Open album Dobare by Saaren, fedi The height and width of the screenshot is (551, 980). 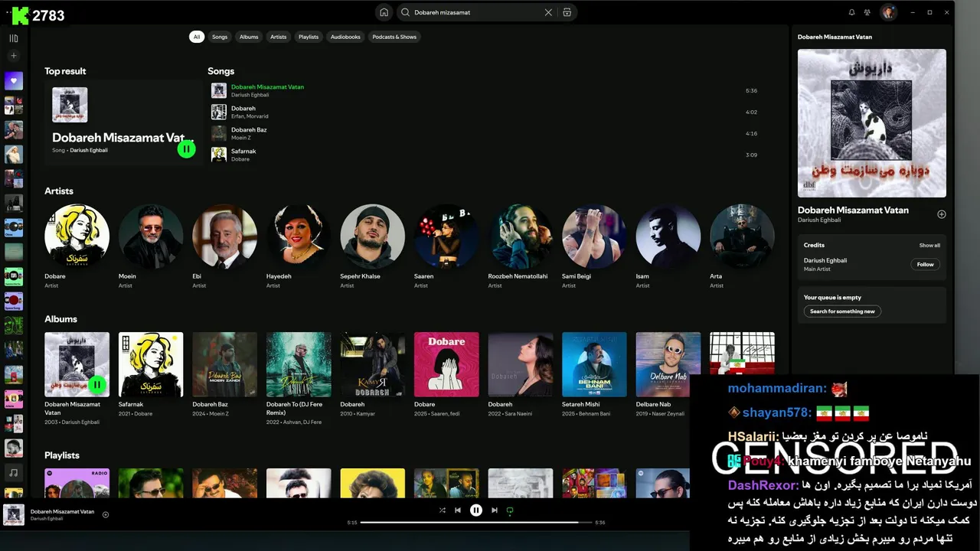(x=446, y=364)
